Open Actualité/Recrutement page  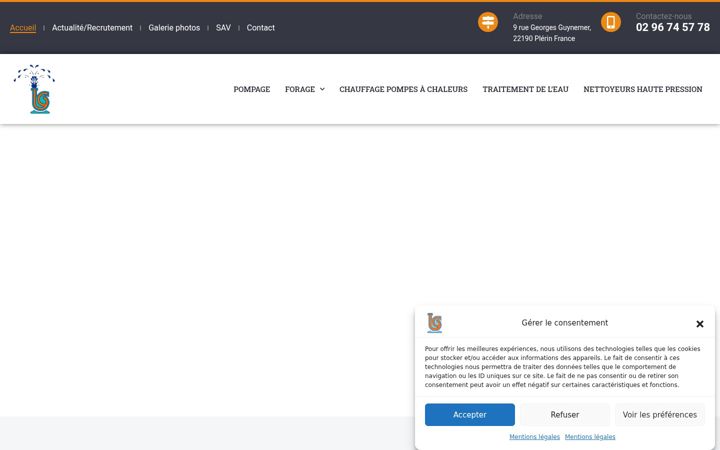(x=92, y=28)
